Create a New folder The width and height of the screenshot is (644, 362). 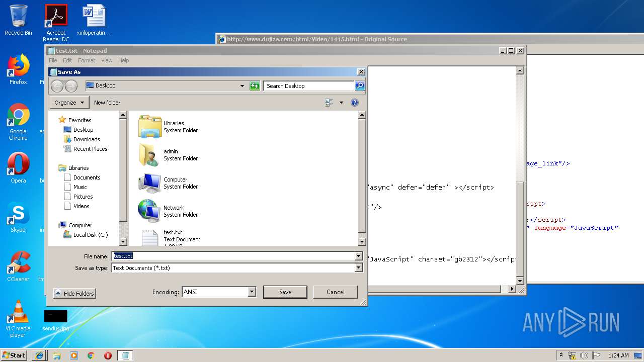pyautogui.click(x=107, y=103)
